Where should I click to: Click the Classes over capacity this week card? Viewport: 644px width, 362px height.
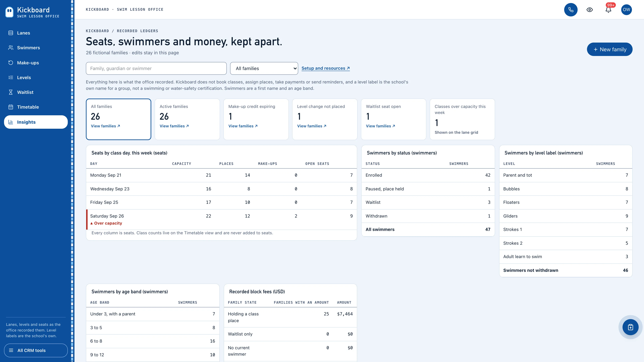462,119
